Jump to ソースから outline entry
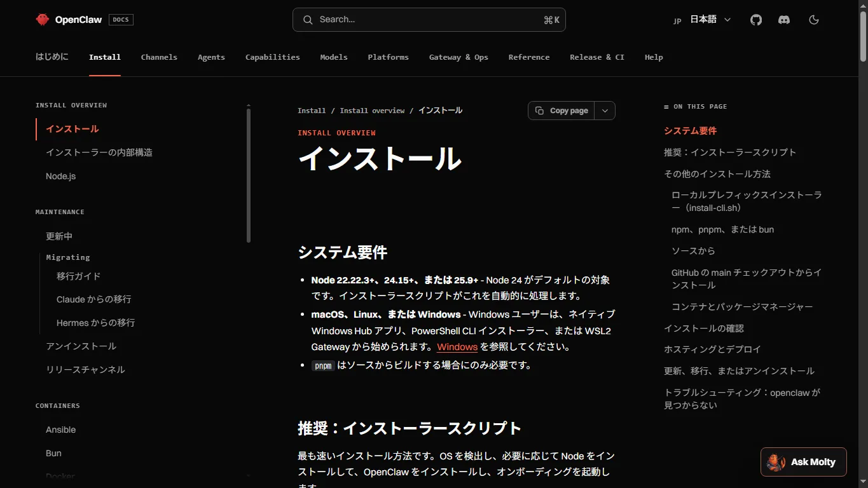868x488 pixels. coord(693,251)
